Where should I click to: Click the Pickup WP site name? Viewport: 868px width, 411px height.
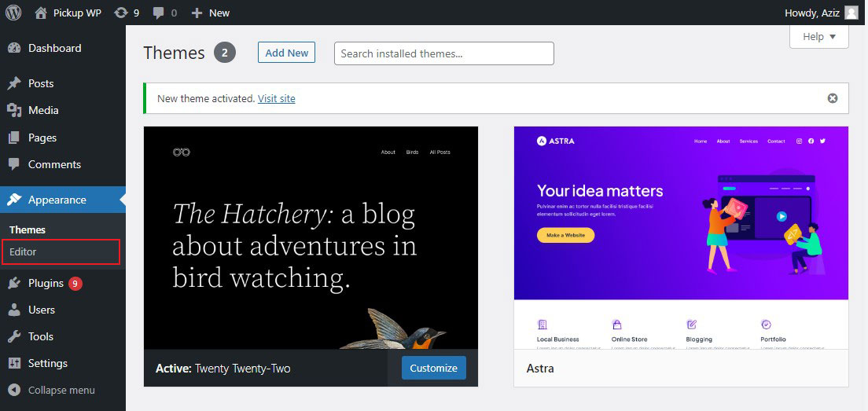[78, 13]
